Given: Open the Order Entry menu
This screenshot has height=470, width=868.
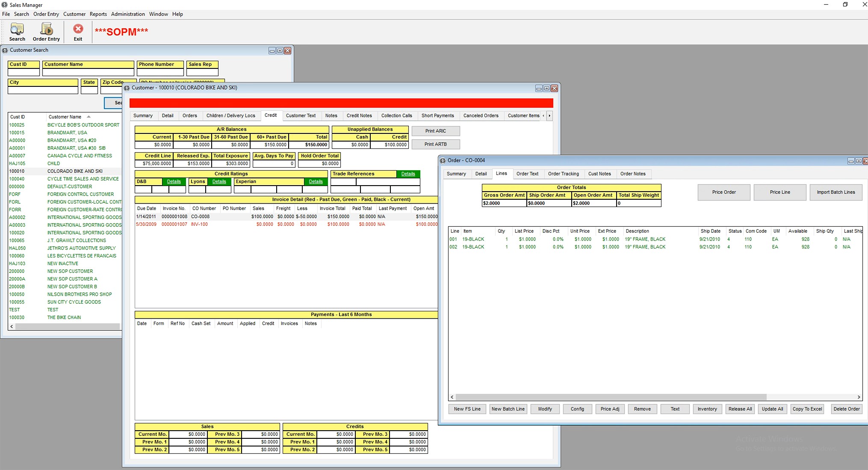Looking at the screenshot, I should 46,14.
